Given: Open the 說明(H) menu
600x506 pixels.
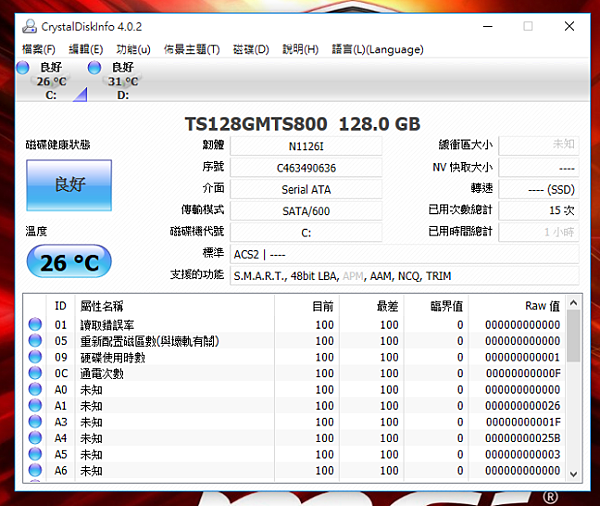Looking at the screenshot, I should tap(300, 49).
